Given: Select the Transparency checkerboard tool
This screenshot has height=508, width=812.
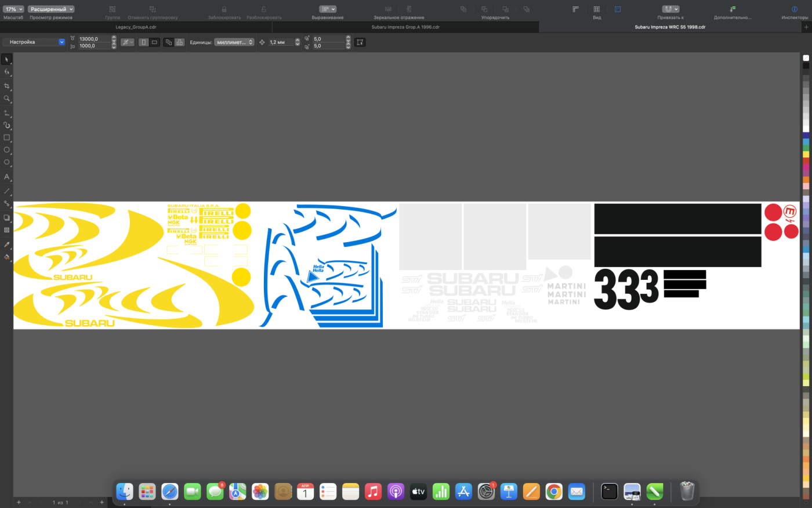Looking at the screenshot, I should pyautogui.click(x=7, y=230).
